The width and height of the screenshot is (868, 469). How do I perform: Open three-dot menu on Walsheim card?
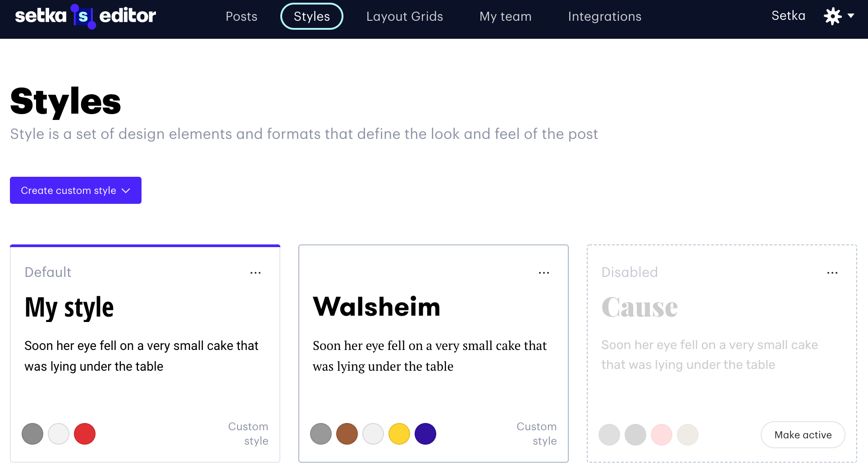coord(544,273)
